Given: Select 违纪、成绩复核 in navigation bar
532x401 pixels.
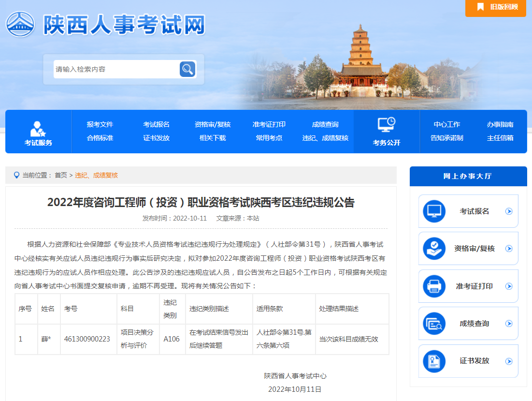Looking at the screenshot, I should tap(325, 138).
